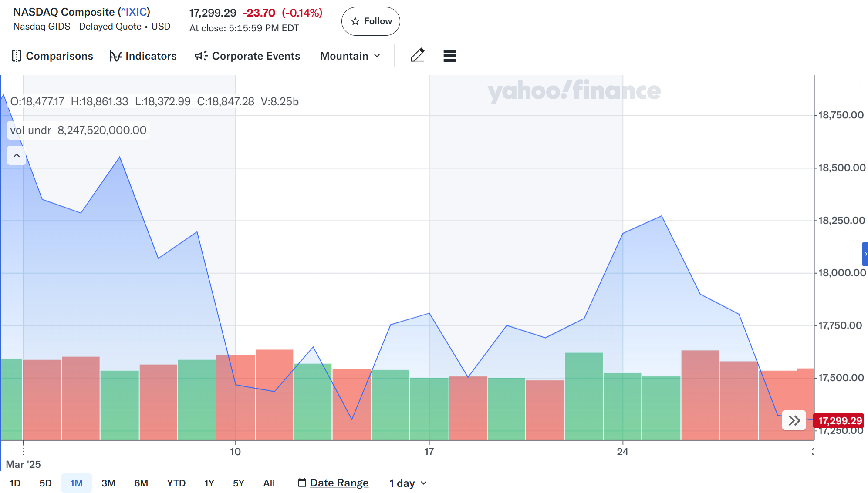Select the 3M range option
The width and height of the screenshot is (868, 493).
coord(108,483)
